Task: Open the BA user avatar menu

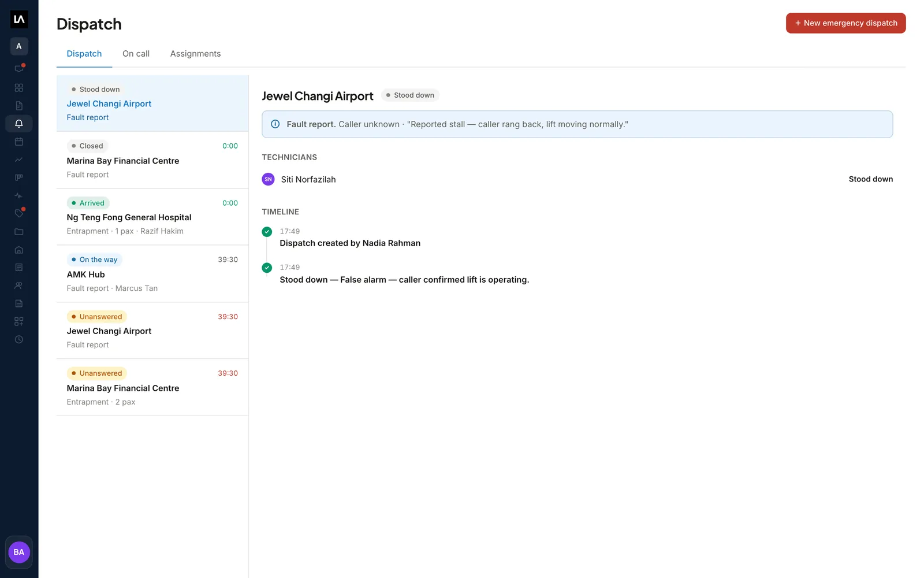Action: [x=19, y=552]
